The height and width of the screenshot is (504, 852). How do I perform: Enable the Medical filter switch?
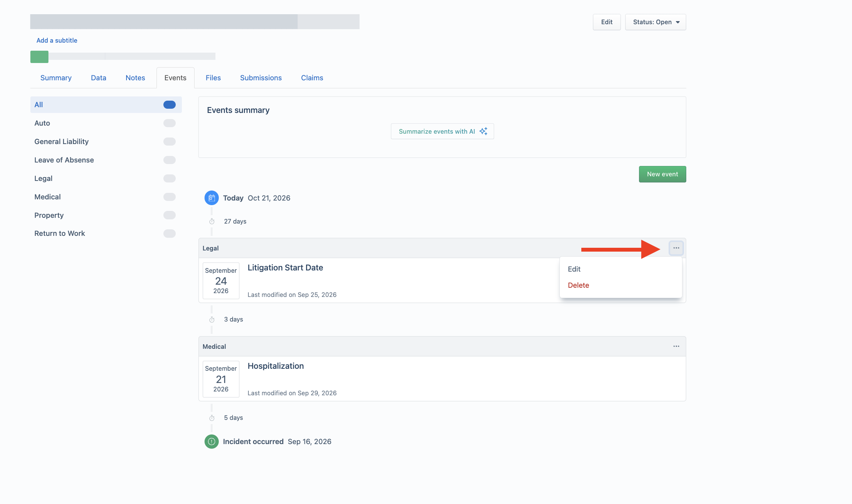(170, 197)
